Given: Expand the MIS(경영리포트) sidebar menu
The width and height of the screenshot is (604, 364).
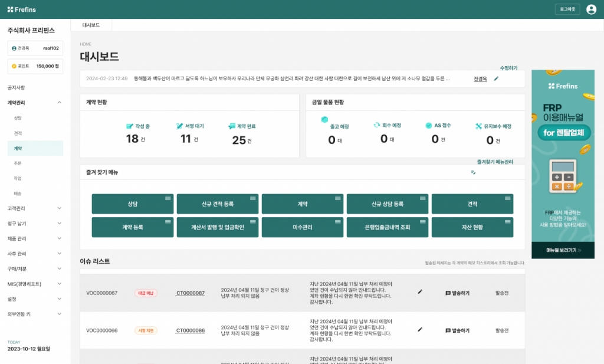Looking at the screenshot, I should tap(59, 284).
